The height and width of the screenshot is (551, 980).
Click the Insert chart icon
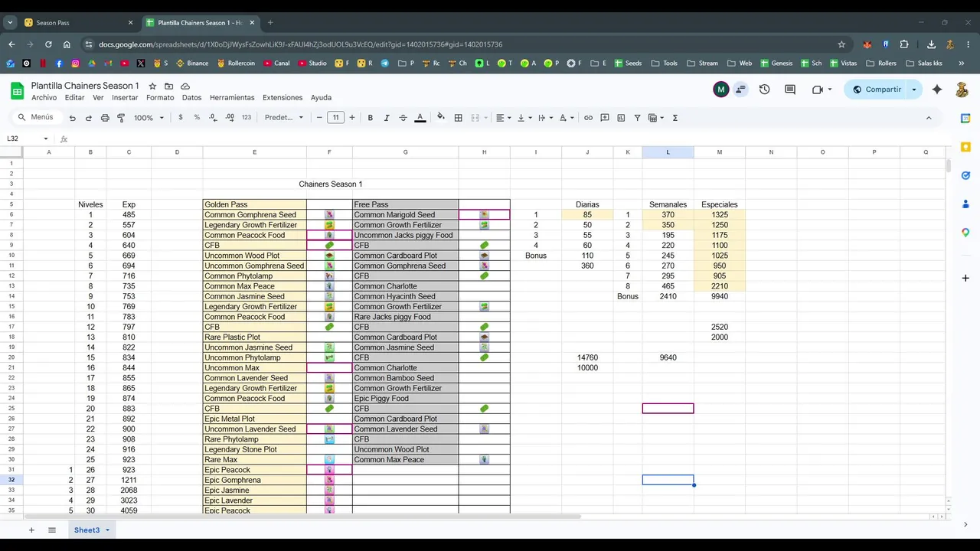(621, 118)
